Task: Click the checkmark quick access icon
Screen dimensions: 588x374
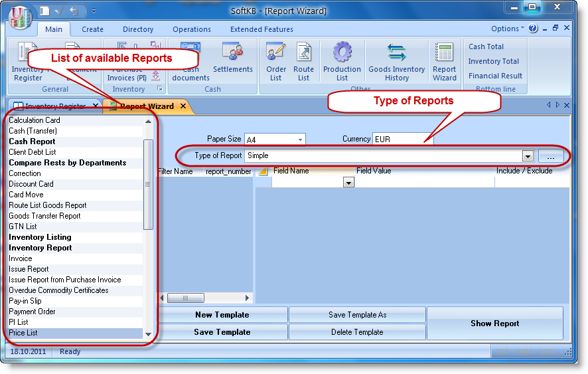Action: click(59, 11)
